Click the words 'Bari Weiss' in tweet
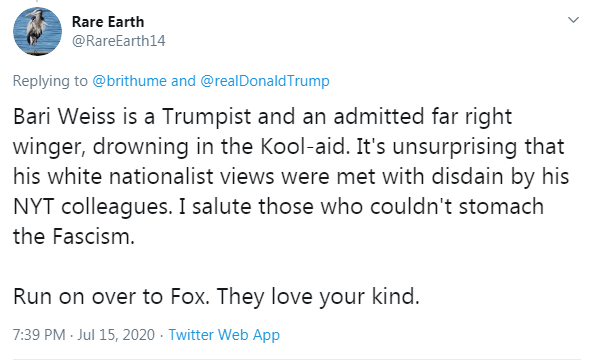This screenshot has height=362, width=591. click(x=64, y=116)
